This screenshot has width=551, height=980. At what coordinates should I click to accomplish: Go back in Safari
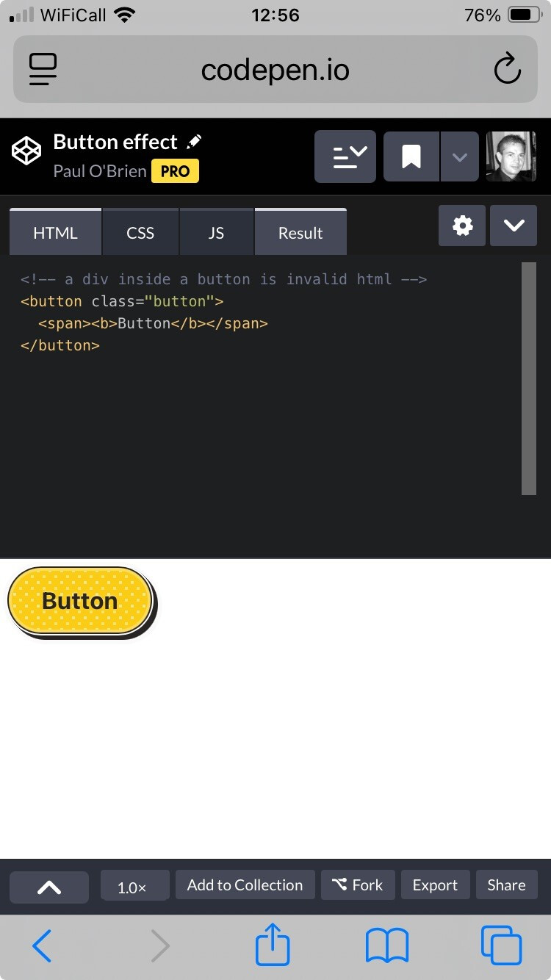42,945
